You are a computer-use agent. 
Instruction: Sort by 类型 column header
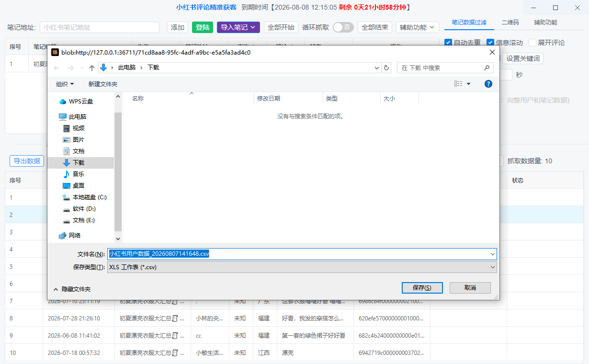pos(351,98)
